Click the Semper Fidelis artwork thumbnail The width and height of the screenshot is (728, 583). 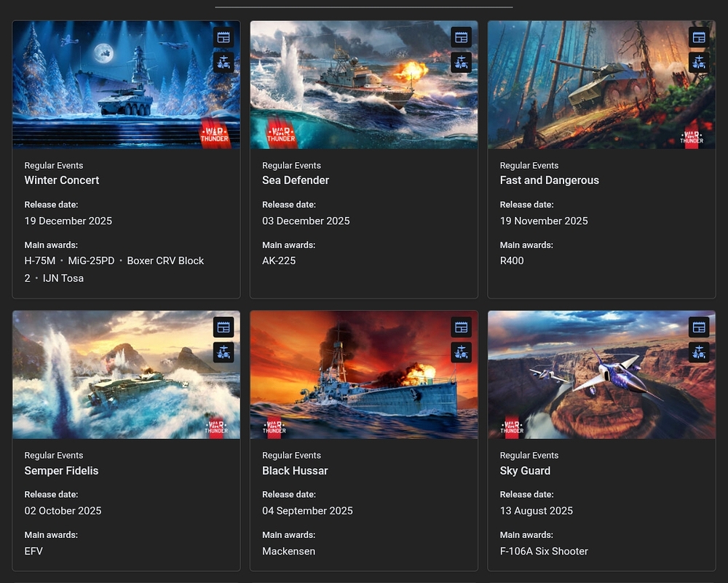click(126, 375)
